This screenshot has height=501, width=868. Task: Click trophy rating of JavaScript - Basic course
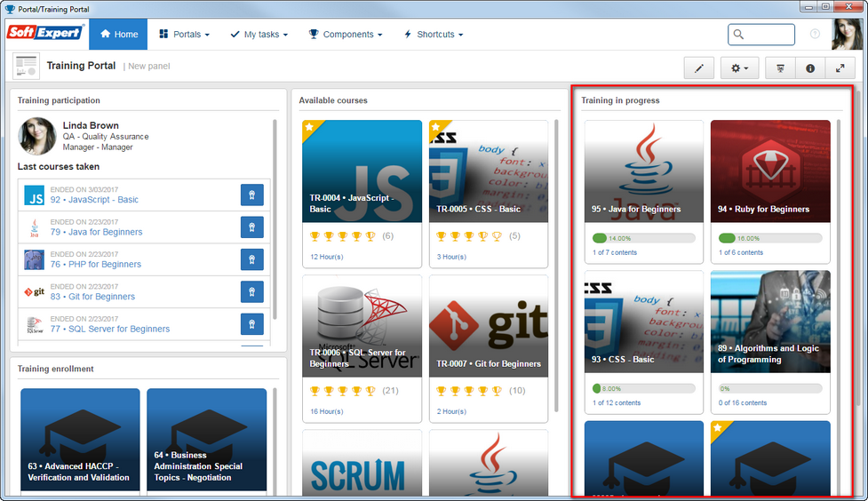coord(343,236)
